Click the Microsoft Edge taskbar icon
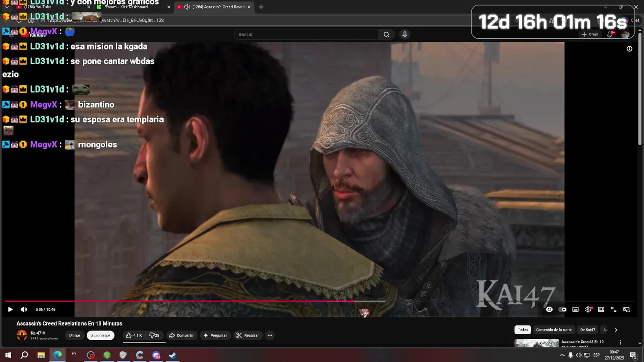This screenshot has width=644, height=362. coord(57,355)
